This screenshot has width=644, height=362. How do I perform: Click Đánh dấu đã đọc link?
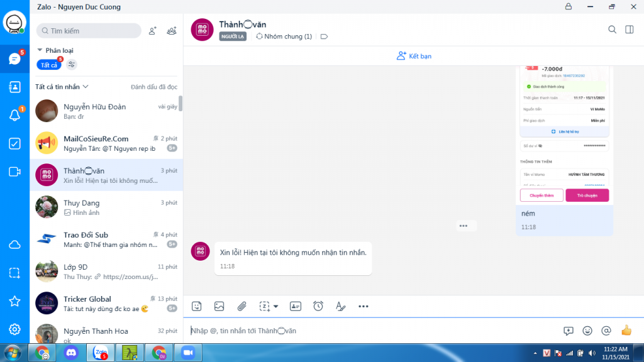pos(154,87)
